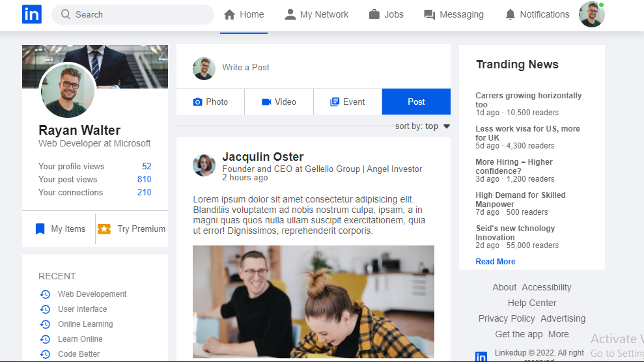Go to the Home tab label

(x=252, y=14)
